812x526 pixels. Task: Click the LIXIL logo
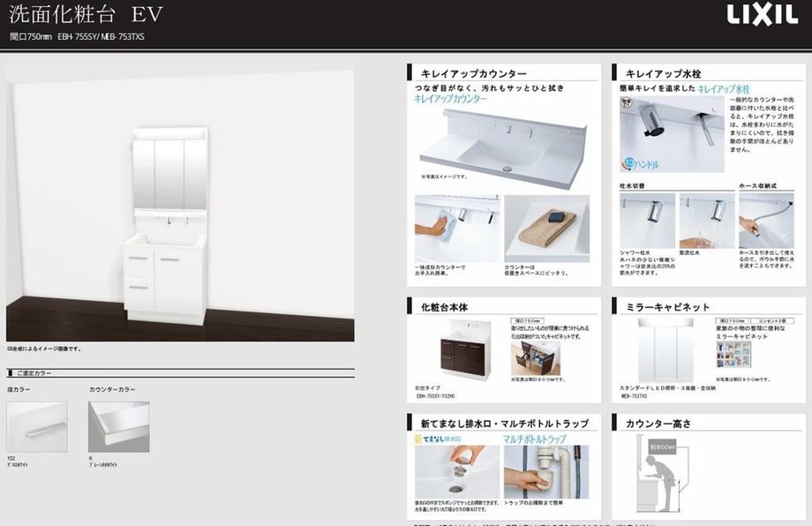pyautogui.click(x=762, y=16)
